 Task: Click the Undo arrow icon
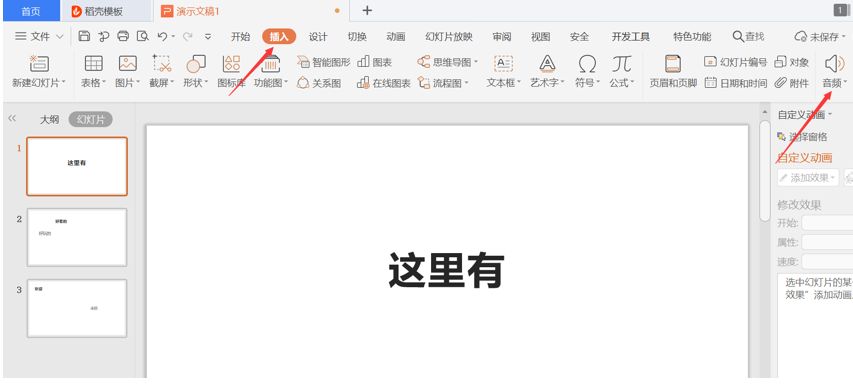pyautogui.click(x=162, y=36)
